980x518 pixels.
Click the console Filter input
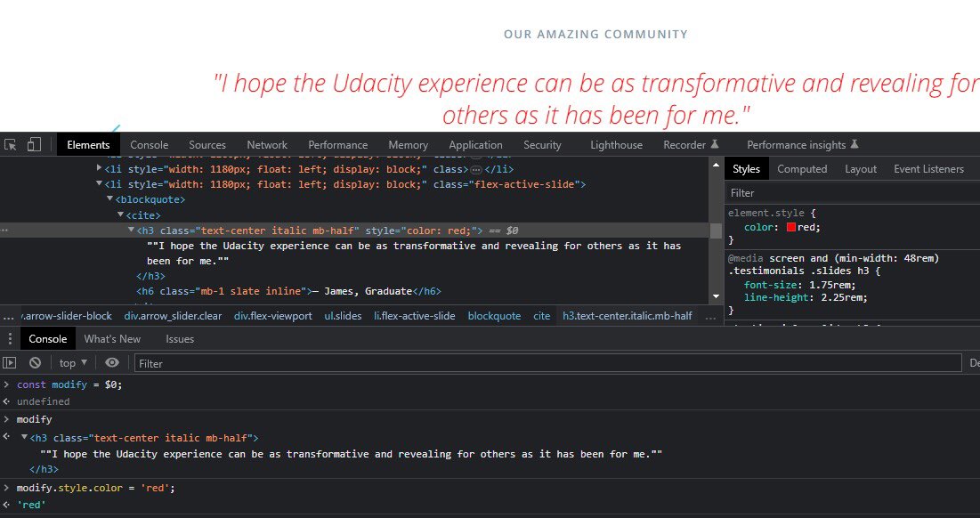tap(547, 363)
